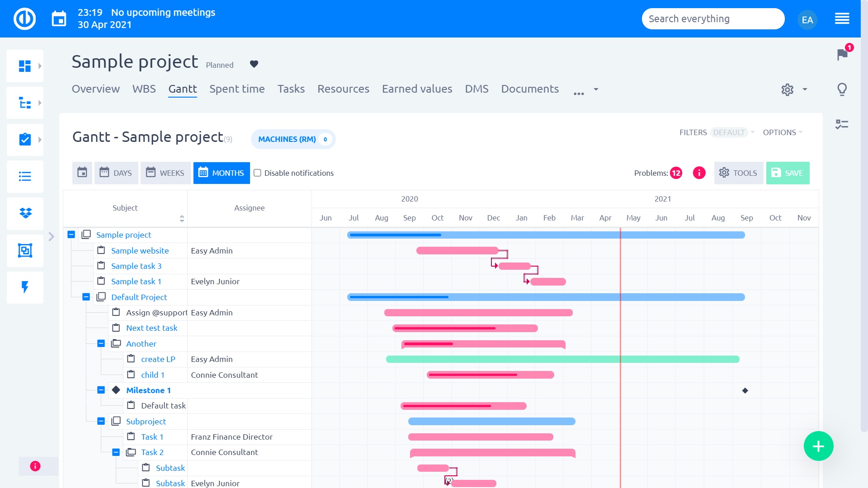Expand the Sample project tree item
868x488 pixels.
coord(71,234)
